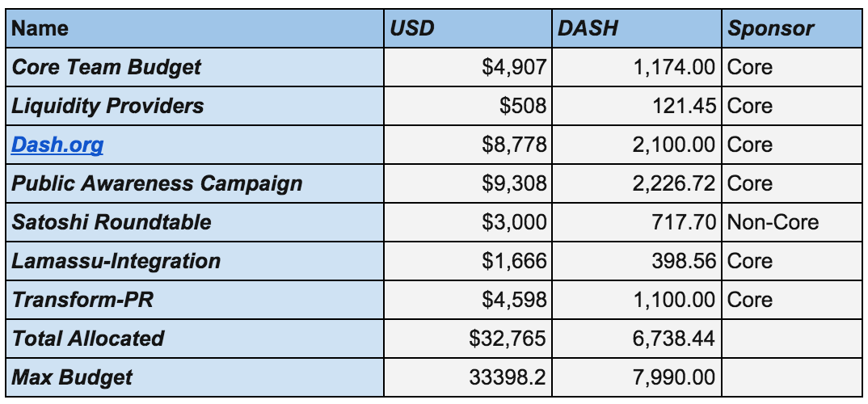Select the 1,100.00 DASH cell
The image size is (868, 404).
[x=637, y=300]
